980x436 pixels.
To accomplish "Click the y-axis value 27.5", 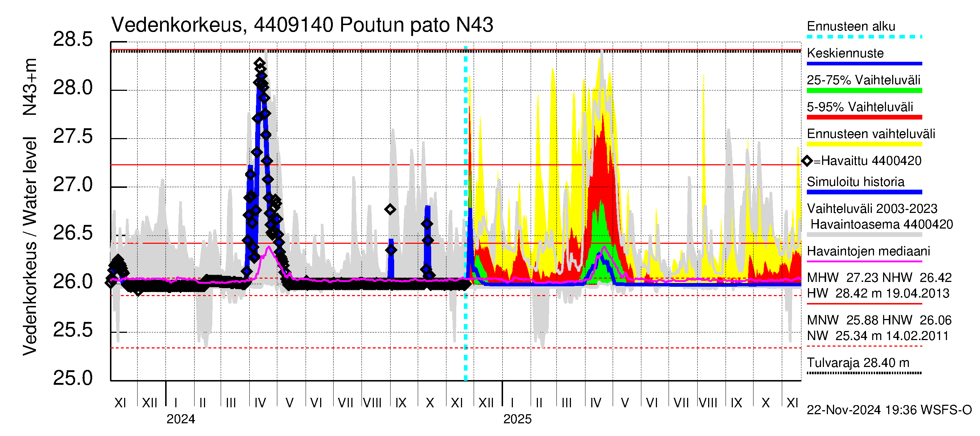I will [x=73, y=136].
